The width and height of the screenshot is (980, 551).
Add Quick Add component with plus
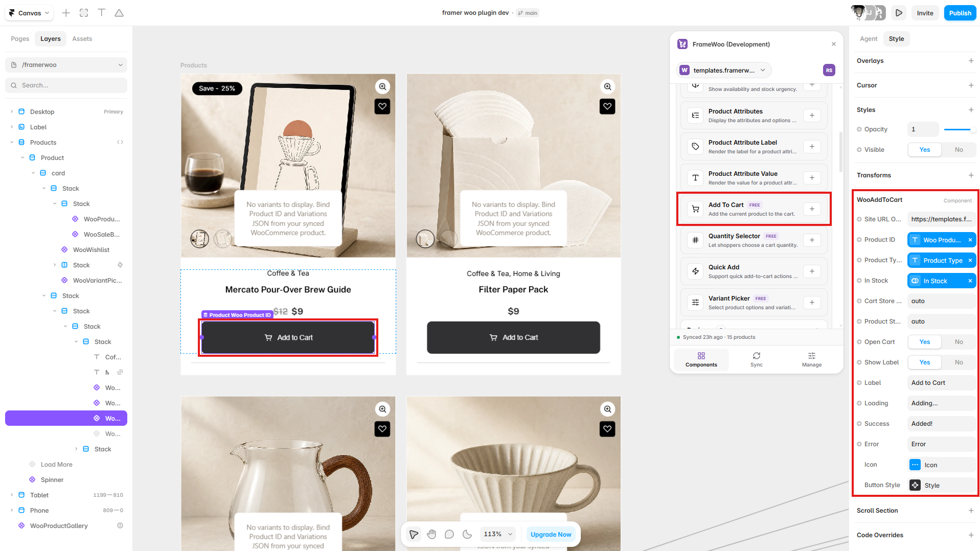(812, 271)
